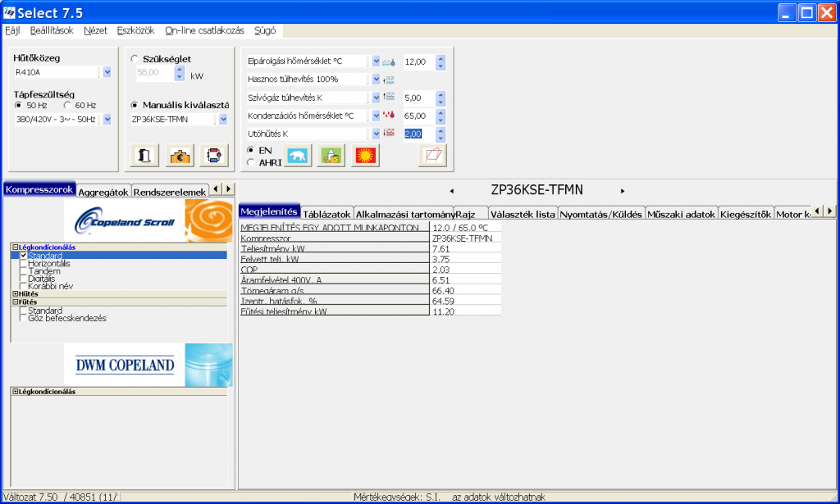Select the milk and cheese medium-temperature preset
Screen dimensions: 840x504
(x=331, y=156)
